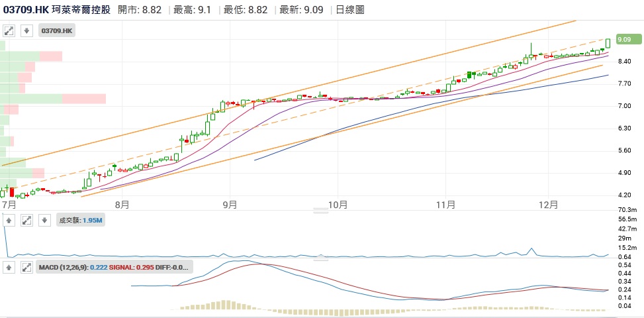Click the 03709.HK series legend label
This screenshot has height=318, width=644.
click(x=57, y=30)
